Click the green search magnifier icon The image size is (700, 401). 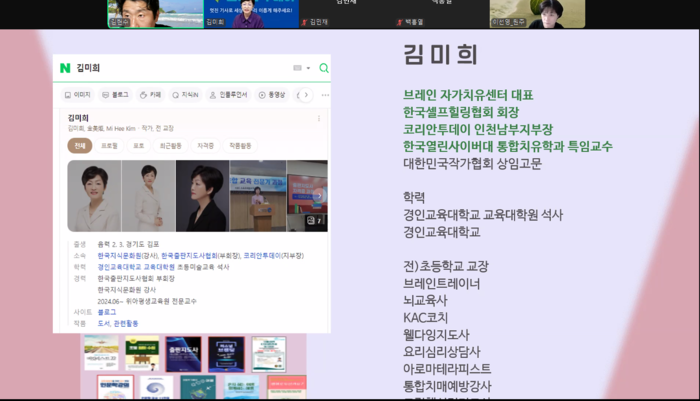pos(323,68)
